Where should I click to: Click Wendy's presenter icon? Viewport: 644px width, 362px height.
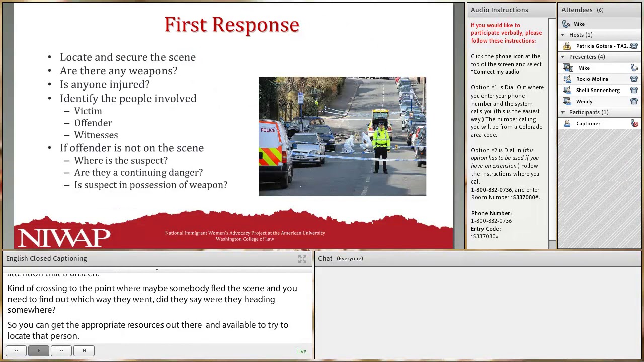pyautogui.click(x=567, y=102)
